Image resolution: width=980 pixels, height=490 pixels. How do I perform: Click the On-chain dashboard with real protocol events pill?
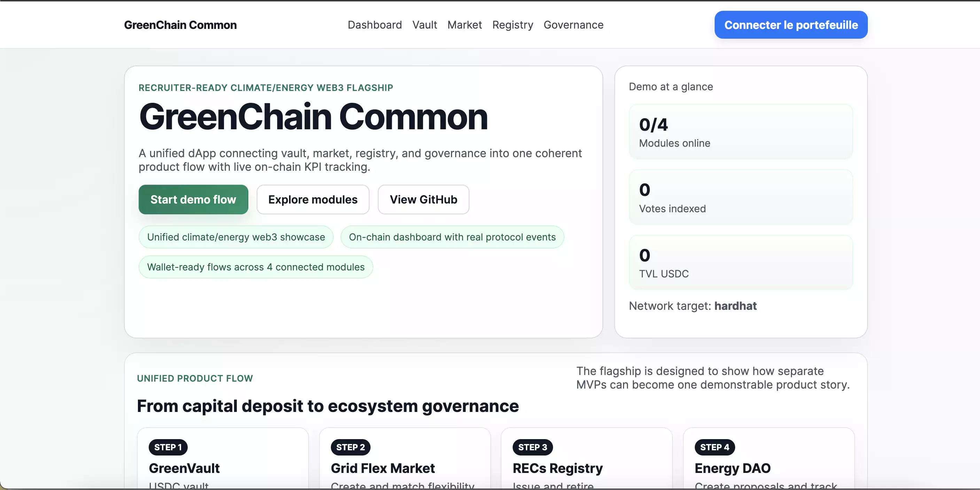(452, 237)
